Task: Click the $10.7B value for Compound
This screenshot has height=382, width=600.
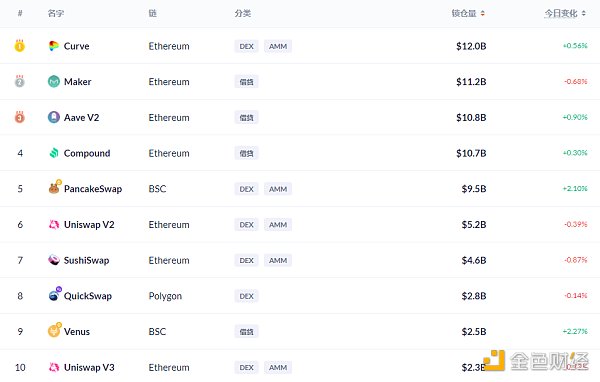Action: coord(471,153)
